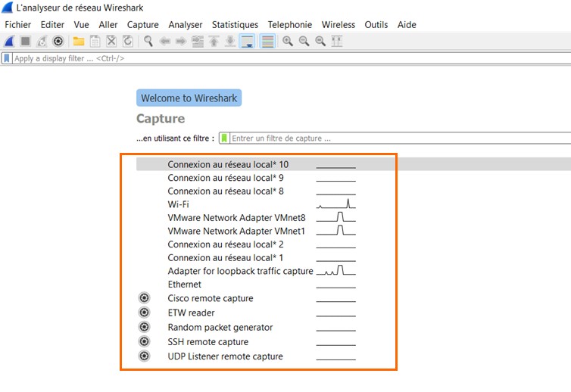Screen dimensions: 571x392
Task: Click the VMnet8 traffic sparkline graph
Action: pyautogui.click(x=335, y=217)
